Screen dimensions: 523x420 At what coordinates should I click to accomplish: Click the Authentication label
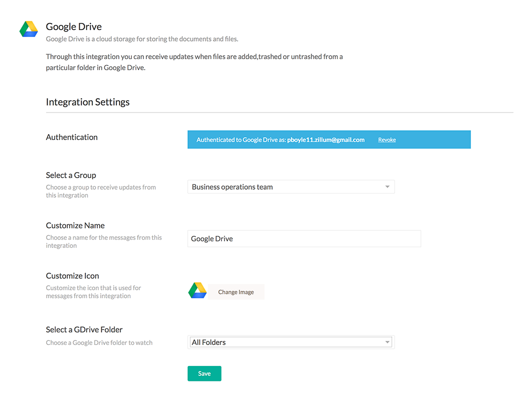coord(72,137)
